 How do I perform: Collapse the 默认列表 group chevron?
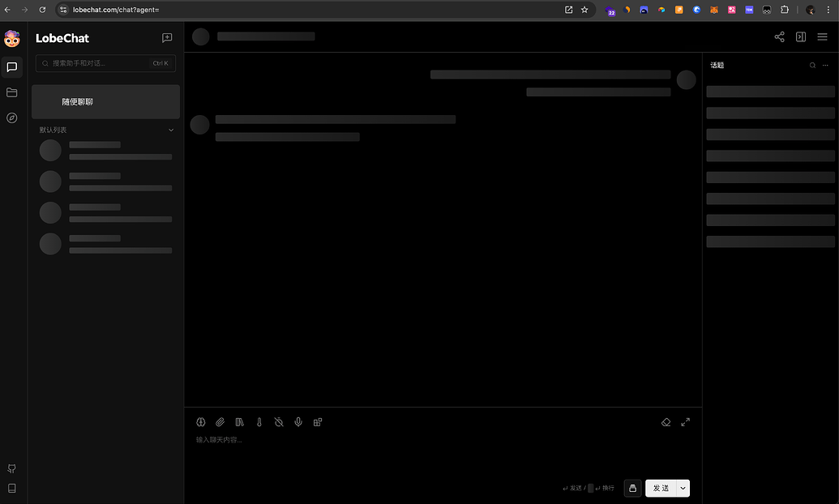click(171, 130)
